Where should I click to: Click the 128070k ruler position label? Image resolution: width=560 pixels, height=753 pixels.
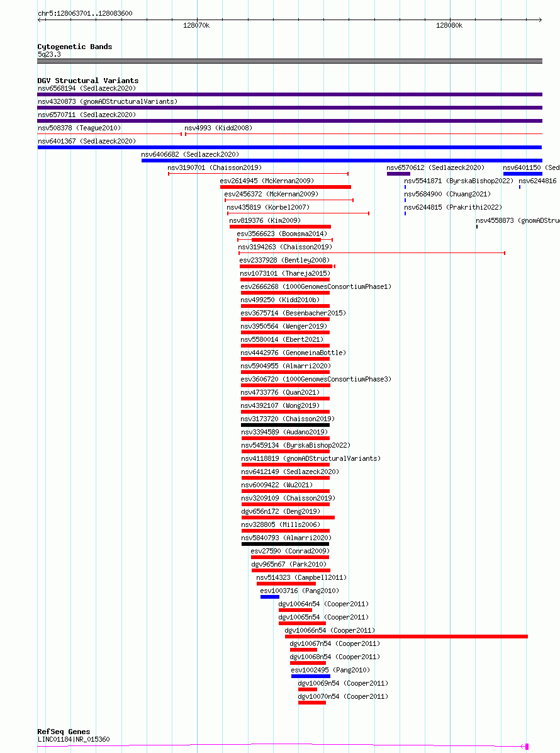(x=196, y=25)
